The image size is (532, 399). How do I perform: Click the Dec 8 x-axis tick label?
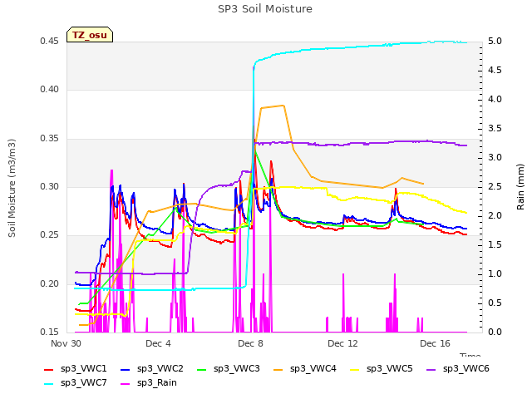coord(250,343)
